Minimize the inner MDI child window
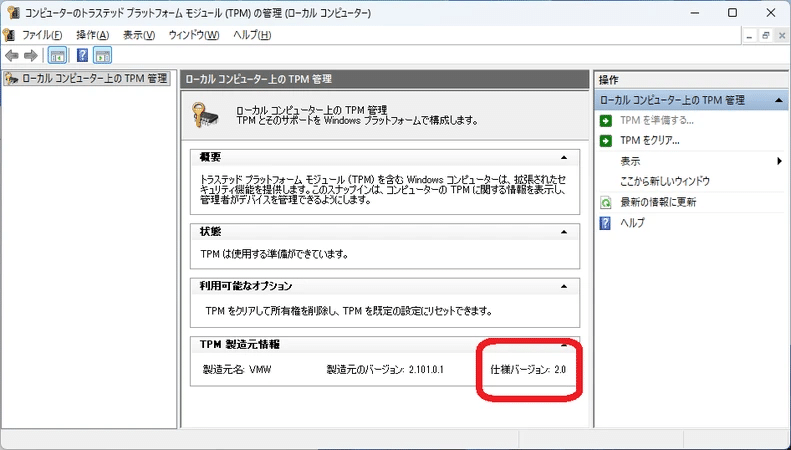The width and height of the screenshot is (791, 450). tap(750, 35)
